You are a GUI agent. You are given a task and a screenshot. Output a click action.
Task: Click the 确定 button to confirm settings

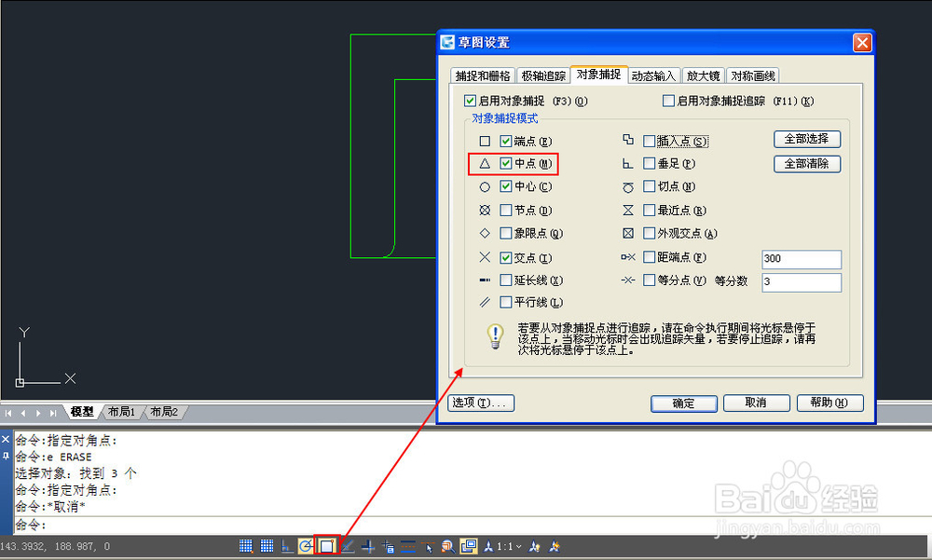pos(683,403)
